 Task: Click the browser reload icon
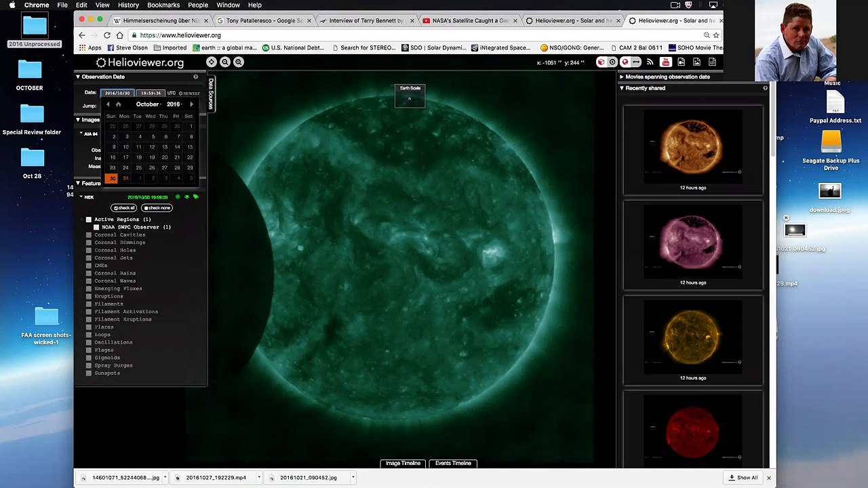(x=106, y=35)
